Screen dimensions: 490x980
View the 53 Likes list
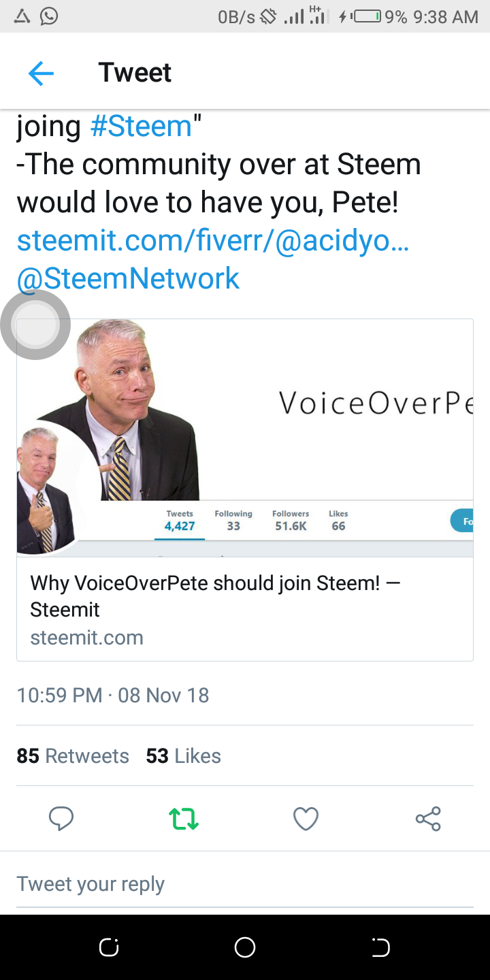[184, 756]
